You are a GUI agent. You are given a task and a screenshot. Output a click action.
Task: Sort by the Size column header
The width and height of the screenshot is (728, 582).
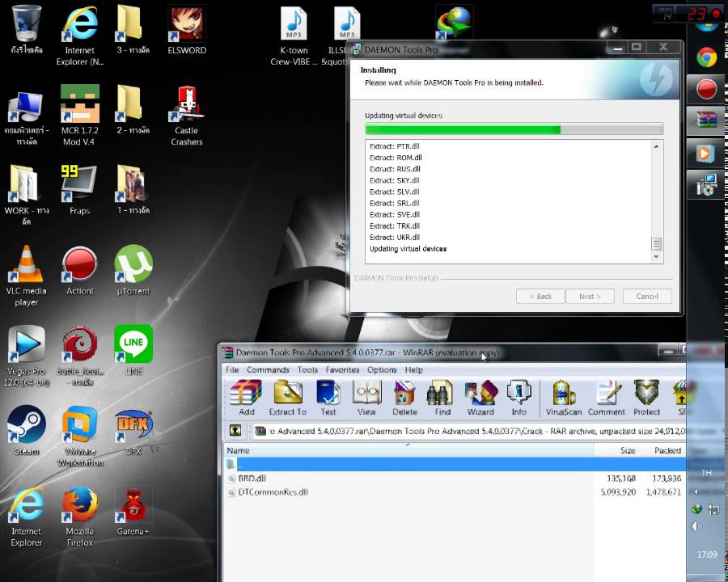click(x=616, y=450)
